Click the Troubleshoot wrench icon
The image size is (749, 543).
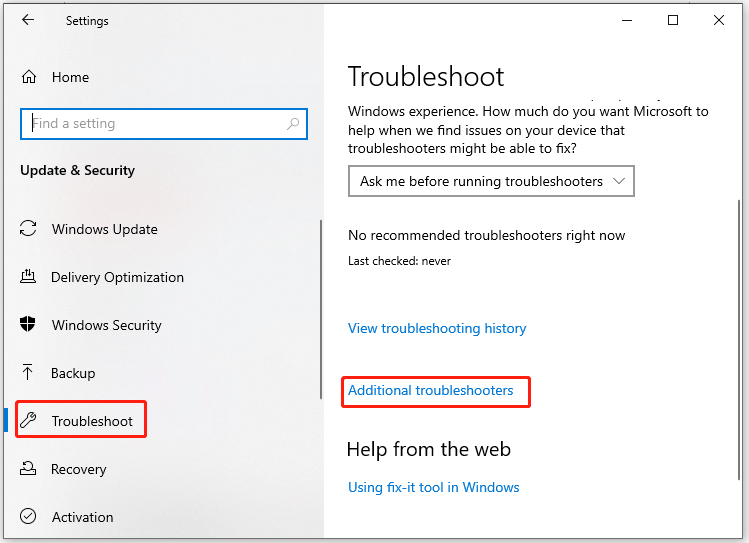(28, 420)
